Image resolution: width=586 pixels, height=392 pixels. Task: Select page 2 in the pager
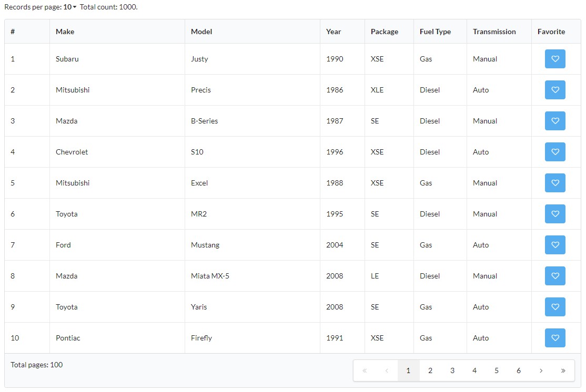pos(430,370)
